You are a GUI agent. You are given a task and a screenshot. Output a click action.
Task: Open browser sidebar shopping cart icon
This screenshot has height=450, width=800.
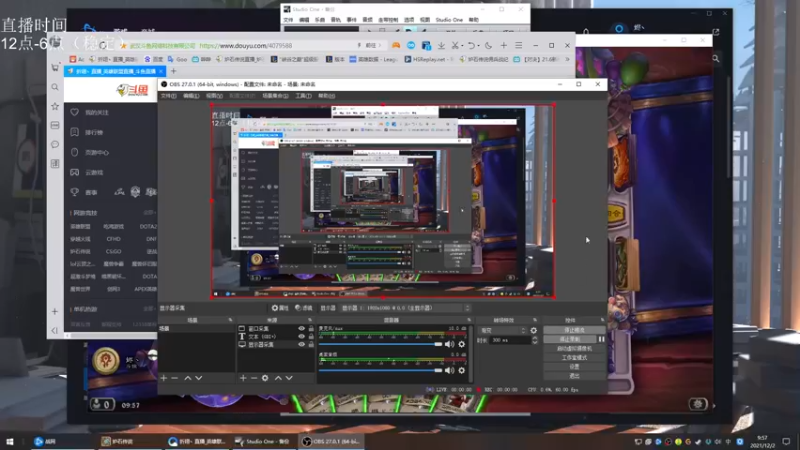pos(55,67)
